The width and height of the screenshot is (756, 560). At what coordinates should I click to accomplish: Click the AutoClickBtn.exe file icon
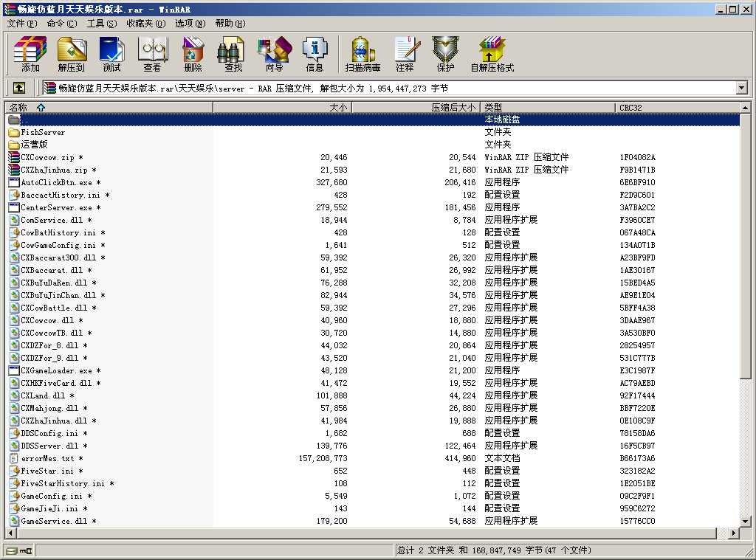pos(13,182)
